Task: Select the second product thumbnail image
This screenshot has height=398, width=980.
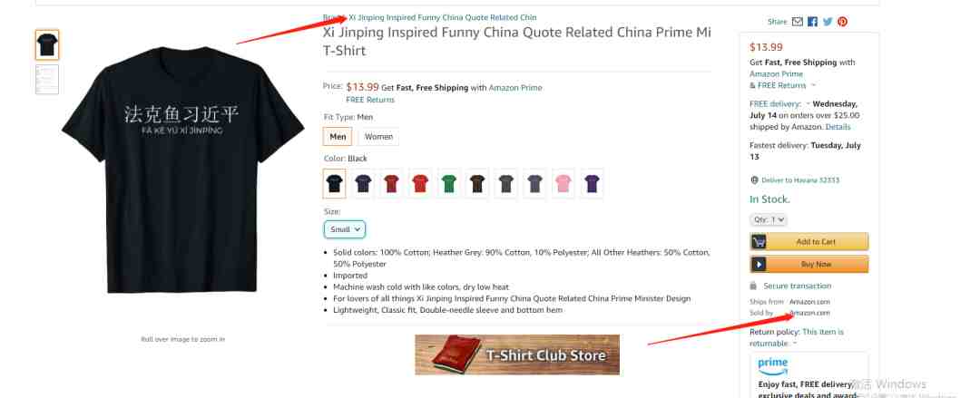Action: pyautogui.click(x=47, y=80)
